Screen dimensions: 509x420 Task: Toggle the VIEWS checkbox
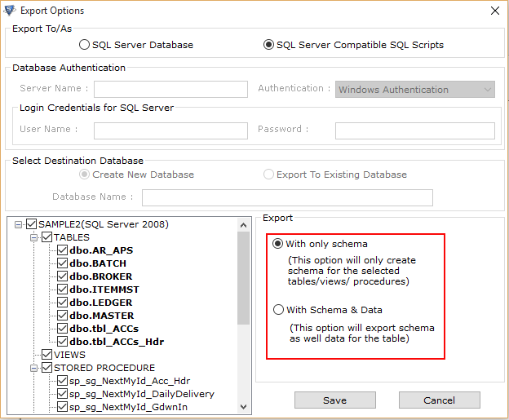point(46,355)
